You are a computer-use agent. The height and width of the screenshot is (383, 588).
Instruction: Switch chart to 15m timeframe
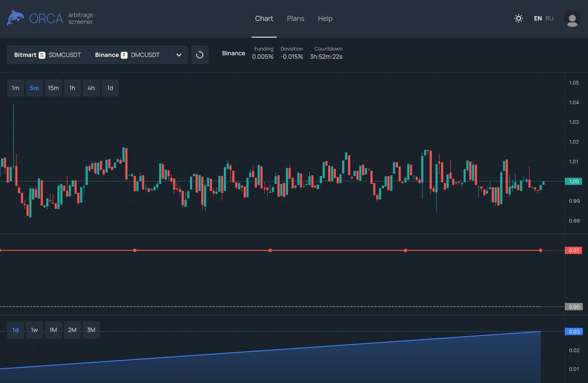[53, 88]
